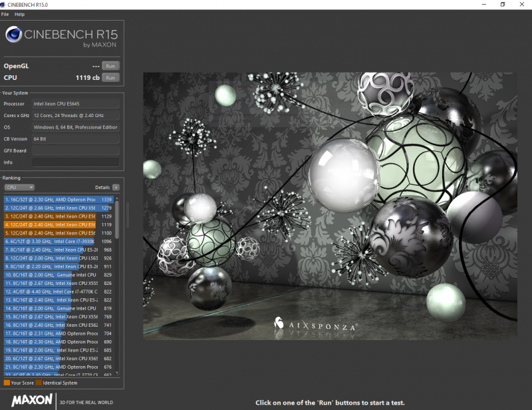Viewport: 532px width, 410px height.
Task: Open the CPU ranking type dropdown
Action: pos(19,188)
